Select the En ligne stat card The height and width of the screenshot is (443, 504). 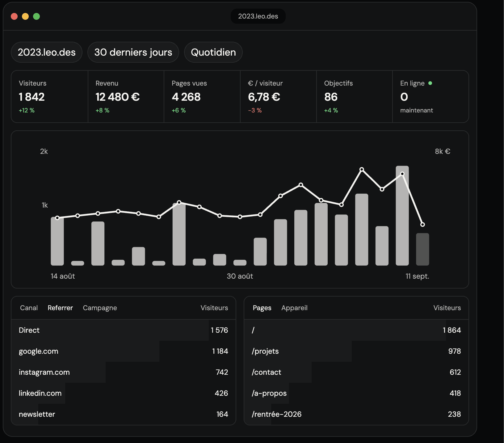click(430, 97)
